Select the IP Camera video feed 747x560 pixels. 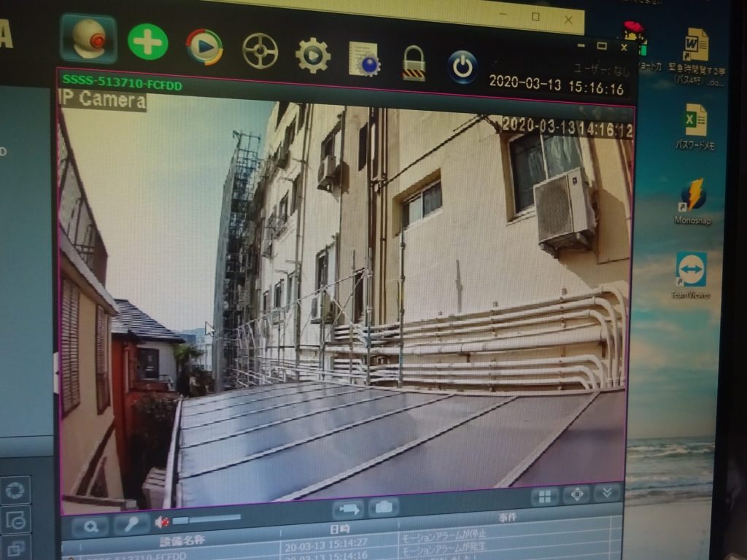343,292
